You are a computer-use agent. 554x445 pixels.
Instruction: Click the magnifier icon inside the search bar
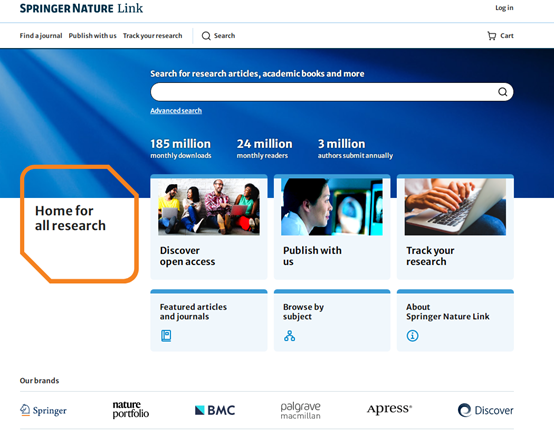(x=502, y=92)
